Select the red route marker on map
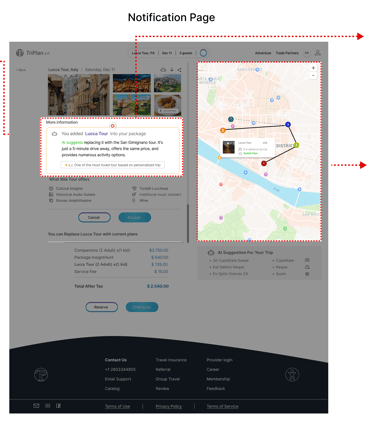The image size is (375, 437). tap(264, 163)
